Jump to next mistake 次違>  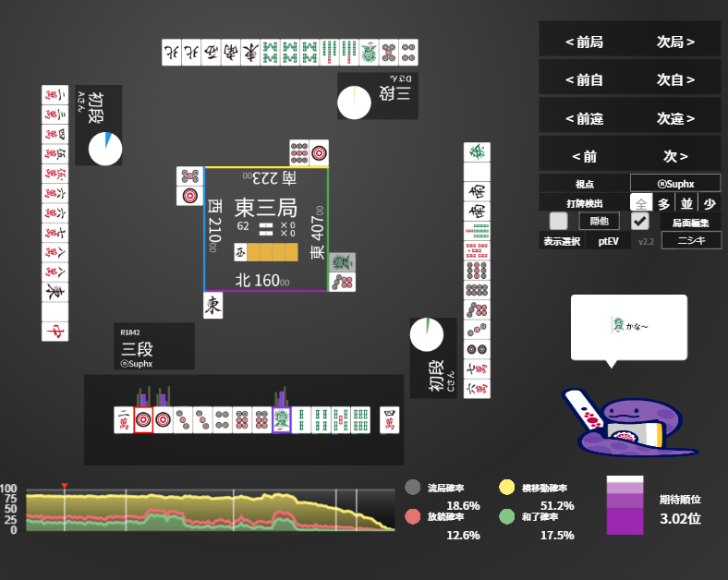675,118
